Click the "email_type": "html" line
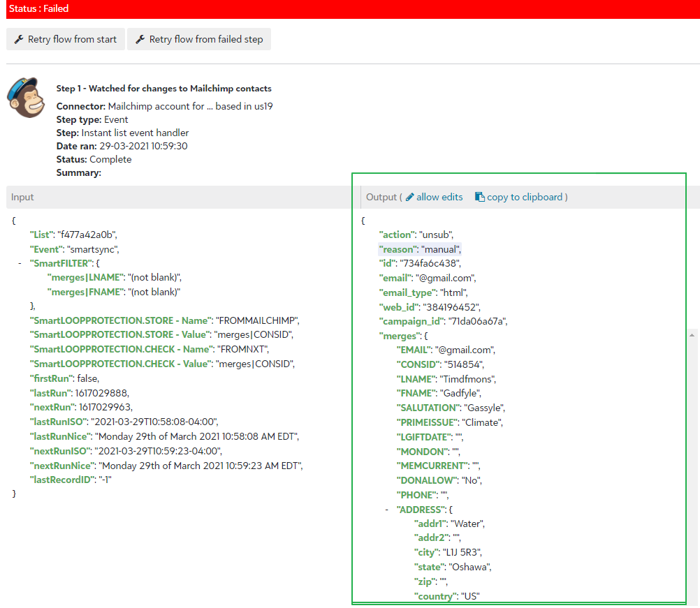Image resolution: width=700 pixels, height=608 pixels. [423, 292]
